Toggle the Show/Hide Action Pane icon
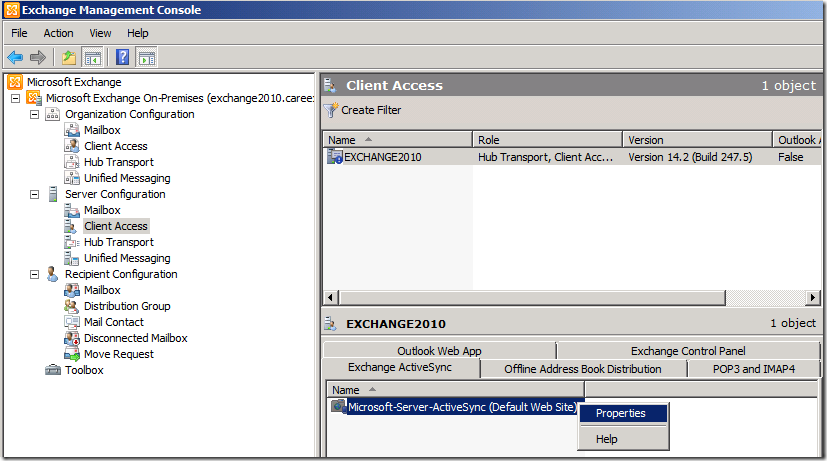Screen dimensions: 827x461 click(x=147, y=57)
